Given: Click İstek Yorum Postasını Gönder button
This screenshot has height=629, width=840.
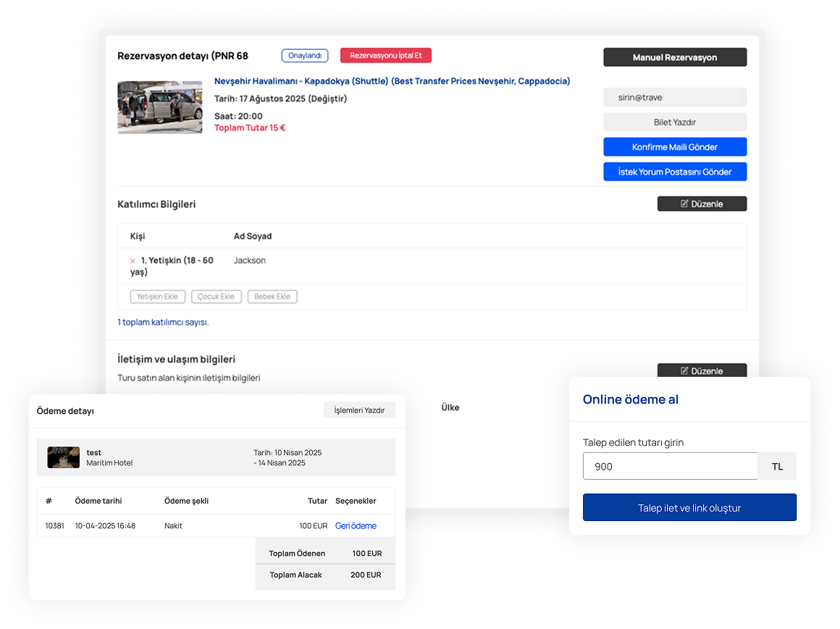Looking at the screenshot, I should click(674, 172).
